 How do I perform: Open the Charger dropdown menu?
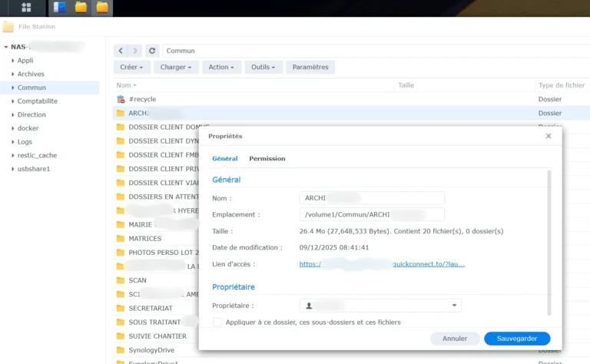pyautogui.click(x=176, y=67)
